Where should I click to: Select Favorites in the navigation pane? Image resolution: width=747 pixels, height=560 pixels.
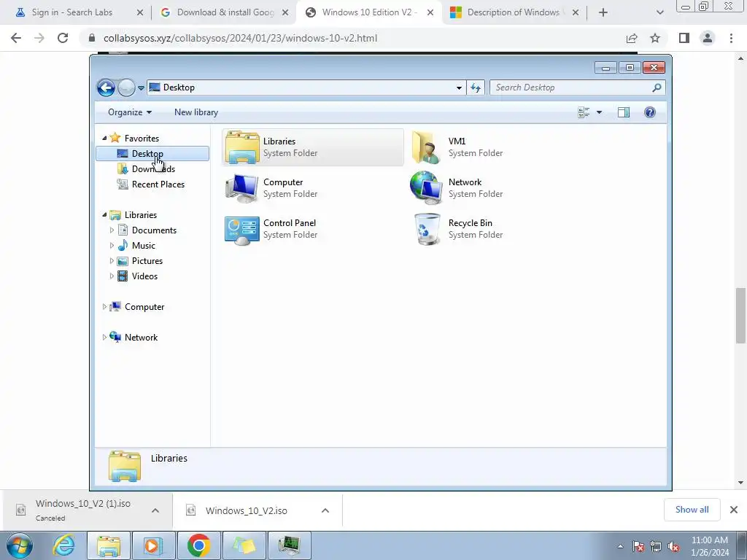point(142,139)
